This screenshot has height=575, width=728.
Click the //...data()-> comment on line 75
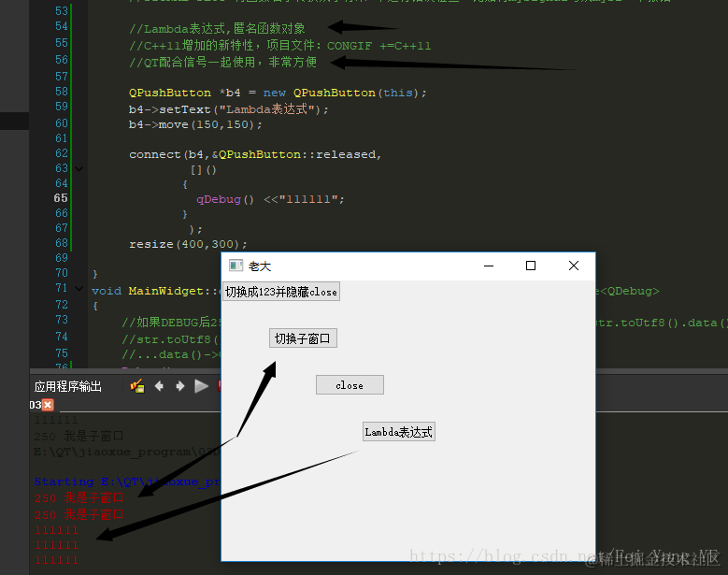[x=170, y=355]
